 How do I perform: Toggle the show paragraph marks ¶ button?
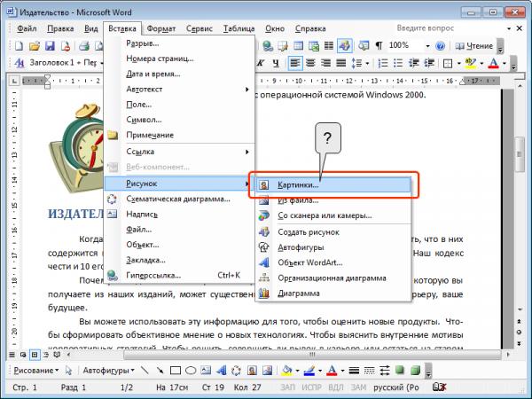coord(379,46)
